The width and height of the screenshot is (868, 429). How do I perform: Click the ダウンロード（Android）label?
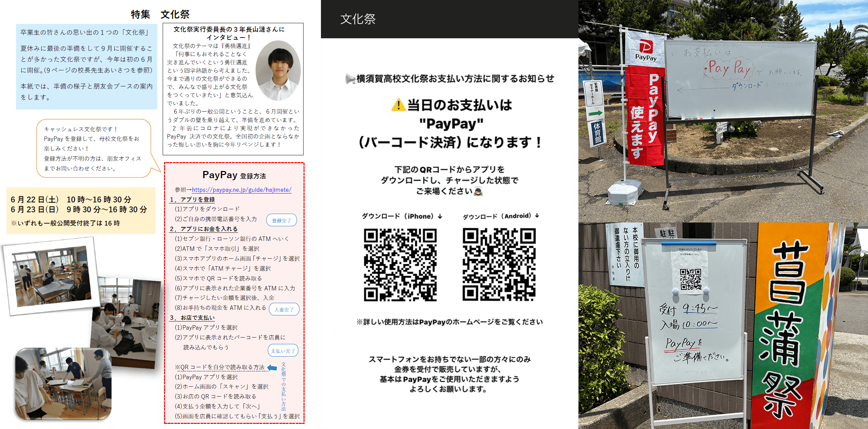coord(501,216)
